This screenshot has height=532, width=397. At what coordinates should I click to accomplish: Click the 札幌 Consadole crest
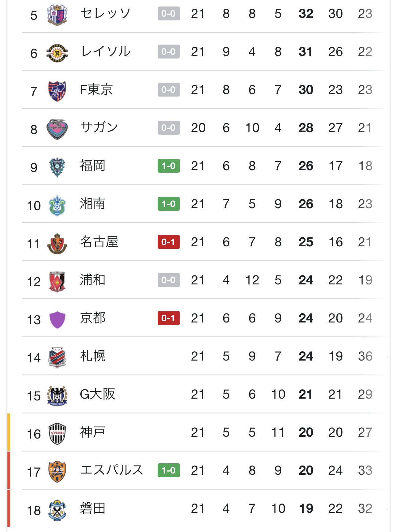[x=57, y=357]
